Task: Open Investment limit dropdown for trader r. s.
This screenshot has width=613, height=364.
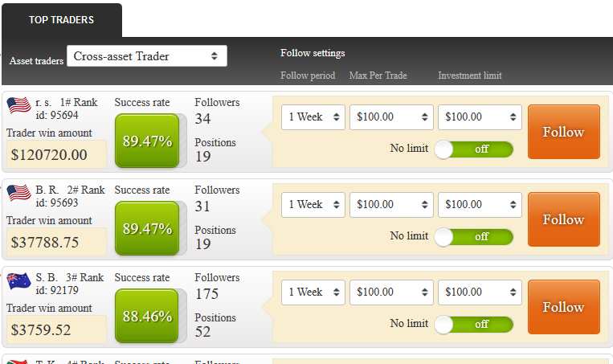Action: 480,117
